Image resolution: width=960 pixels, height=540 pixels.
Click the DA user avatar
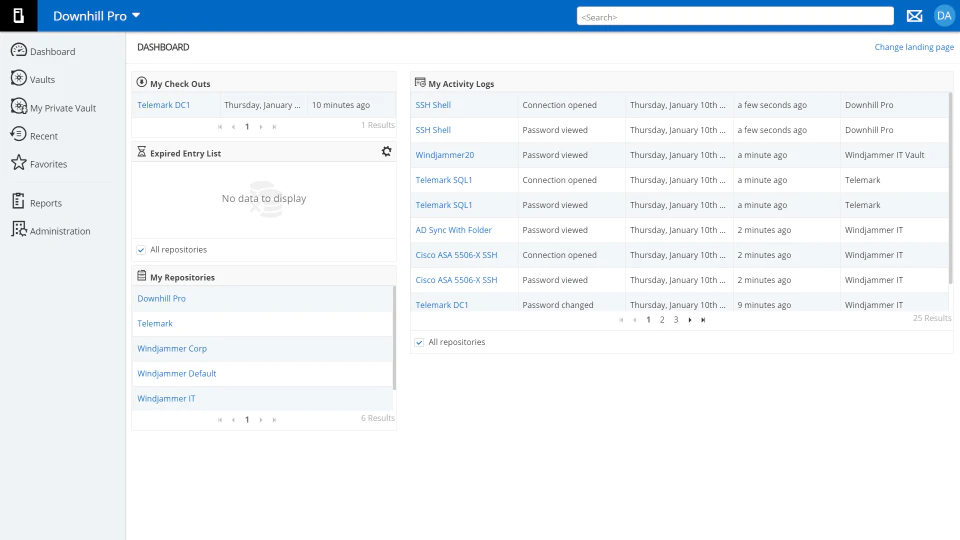(944, 16)
